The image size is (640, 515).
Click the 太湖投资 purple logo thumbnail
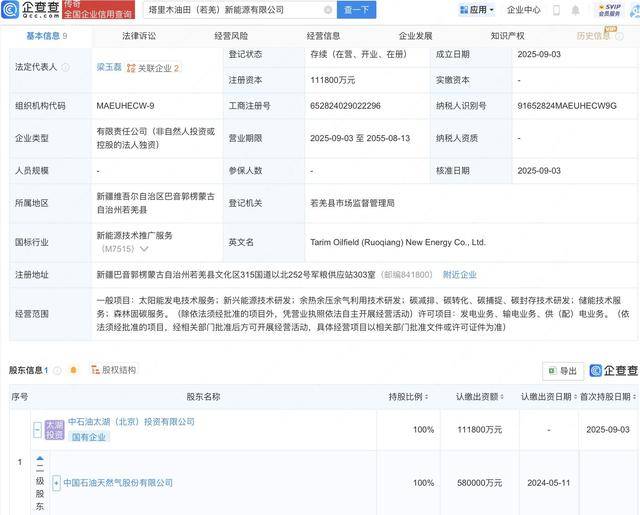pyautogui.click(x=54, y=430)
